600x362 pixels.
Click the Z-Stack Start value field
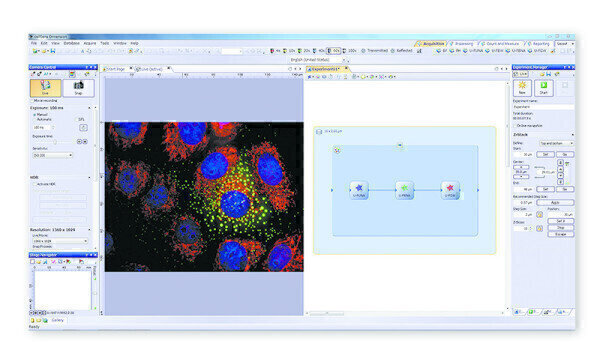click(x=523, y=154)
